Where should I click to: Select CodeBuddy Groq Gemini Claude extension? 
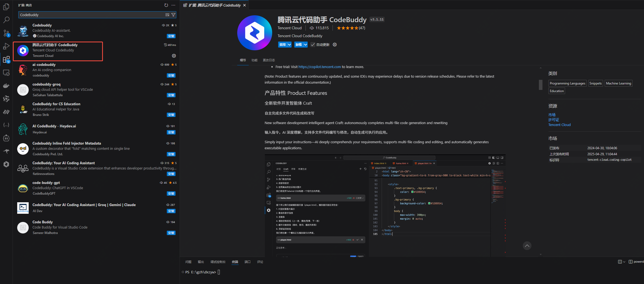pos(97,208)
